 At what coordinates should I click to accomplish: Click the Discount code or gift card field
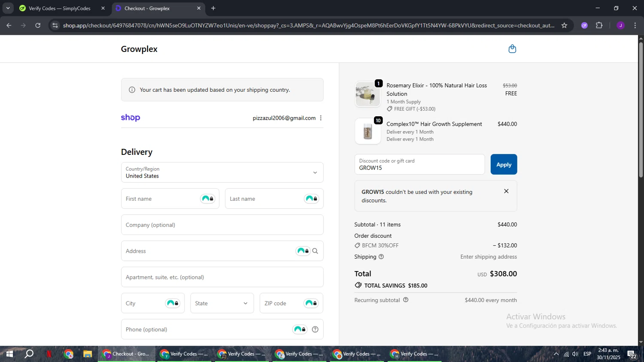tap(419, 164)
